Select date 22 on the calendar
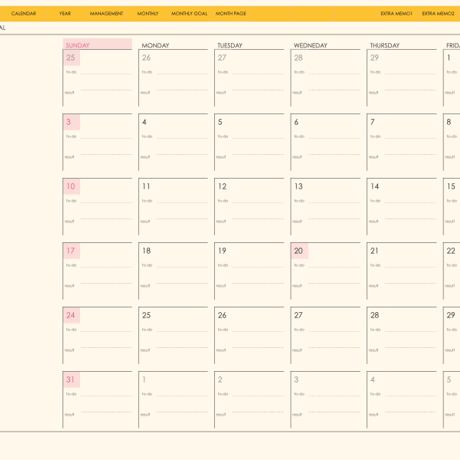This screenshot has width=460, height=460. click(451, 251)
